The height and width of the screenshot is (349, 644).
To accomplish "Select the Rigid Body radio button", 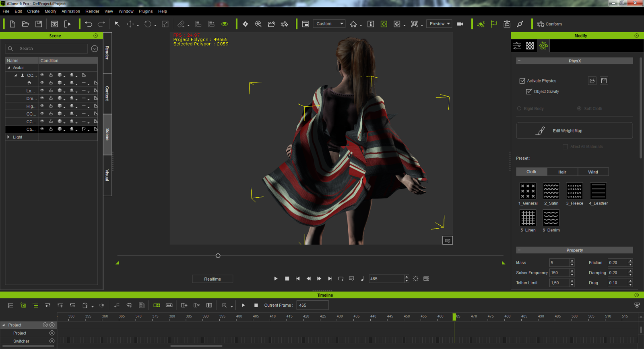I will (x=519, y=109).
